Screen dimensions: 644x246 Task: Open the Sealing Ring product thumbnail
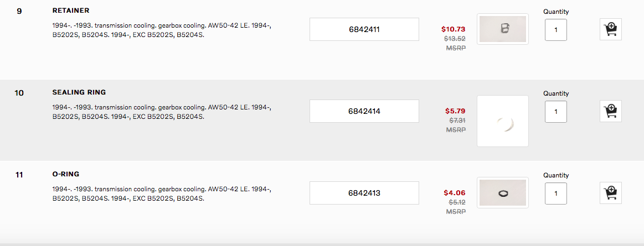502,121
